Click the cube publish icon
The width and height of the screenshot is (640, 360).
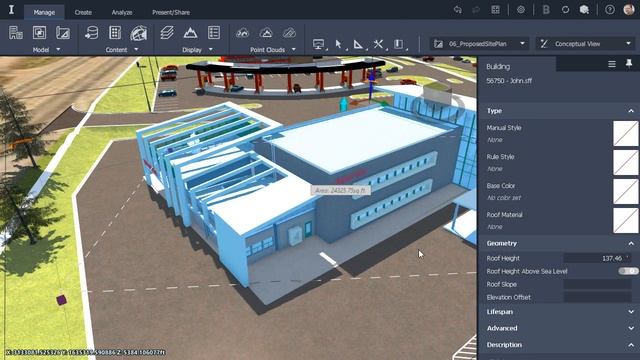(x=584, y=10)
